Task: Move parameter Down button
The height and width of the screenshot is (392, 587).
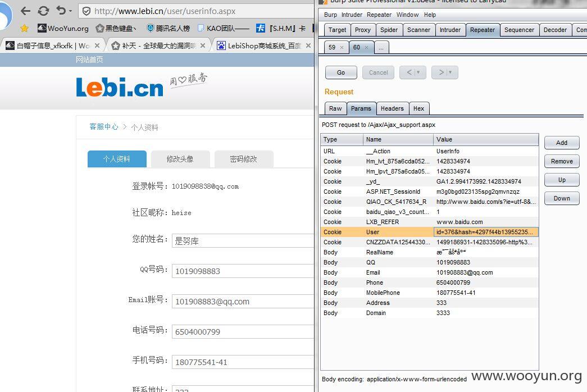Action: pyautogui.click(x=562, y=198)
